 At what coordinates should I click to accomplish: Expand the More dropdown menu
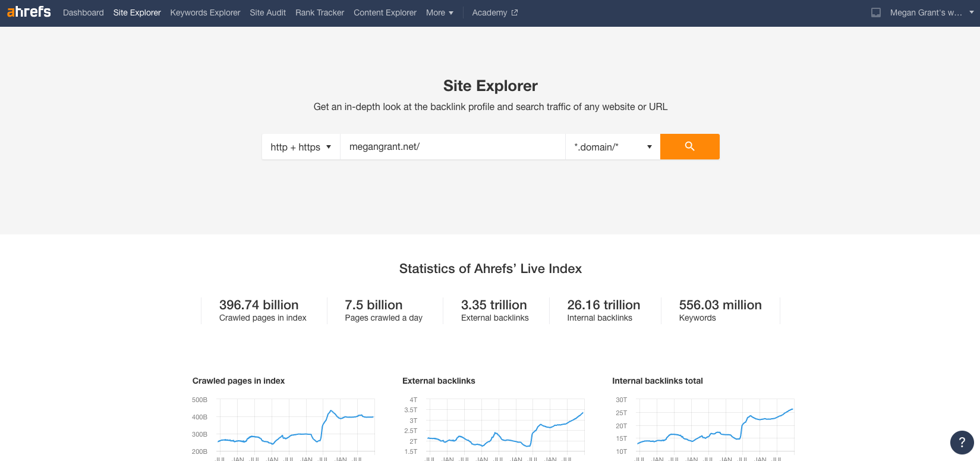(x=440, y=12)
